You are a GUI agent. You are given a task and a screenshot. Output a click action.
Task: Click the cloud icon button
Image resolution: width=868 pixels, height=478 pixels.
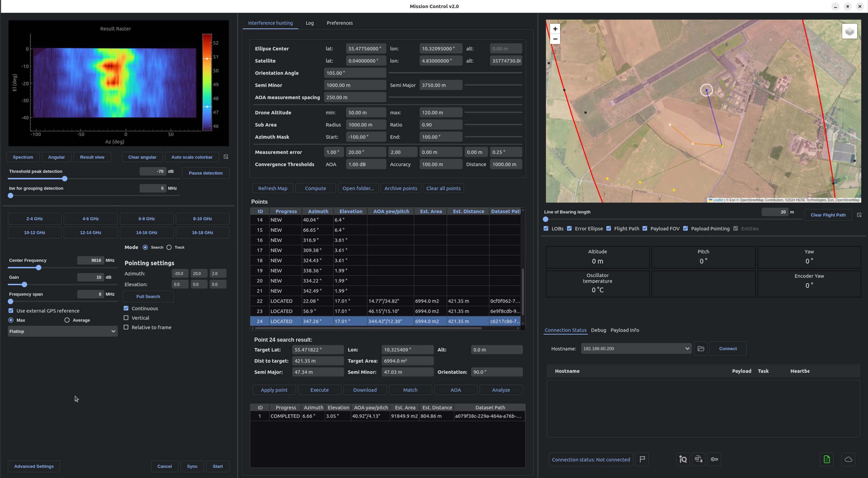click(x=848, y=459)
